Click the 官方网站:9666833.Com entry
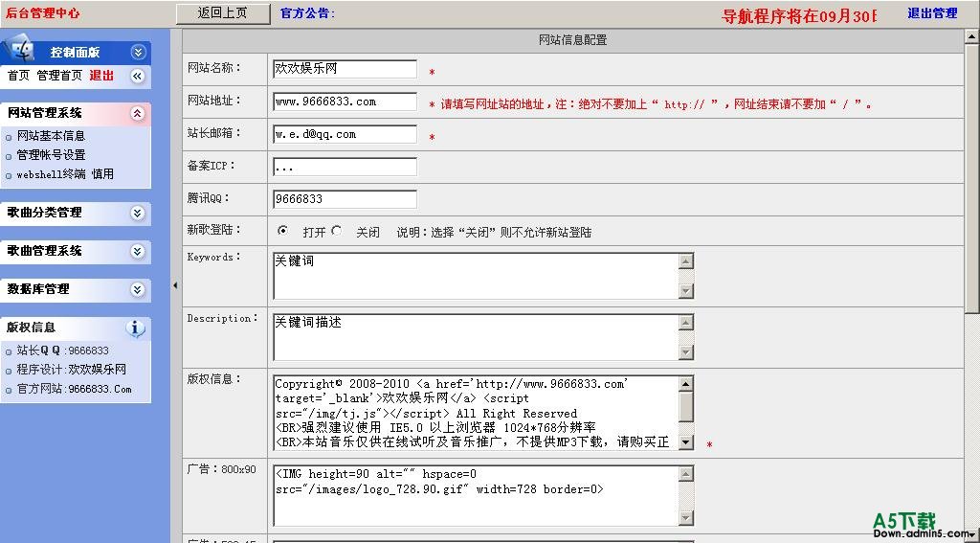980x543 pixels. coord(74,389)
